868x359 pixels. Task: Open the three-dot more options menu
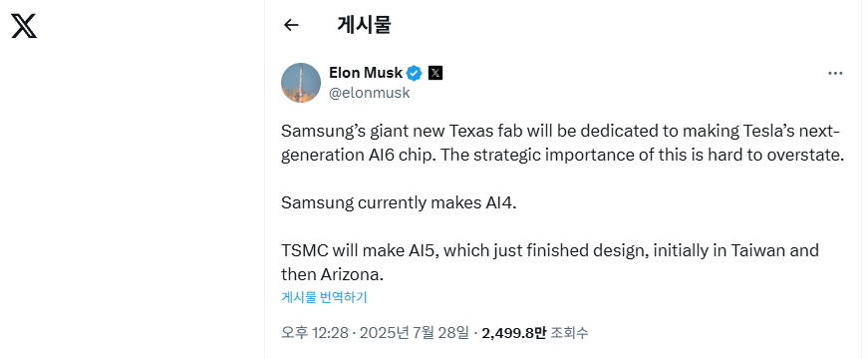pos(835,74)
